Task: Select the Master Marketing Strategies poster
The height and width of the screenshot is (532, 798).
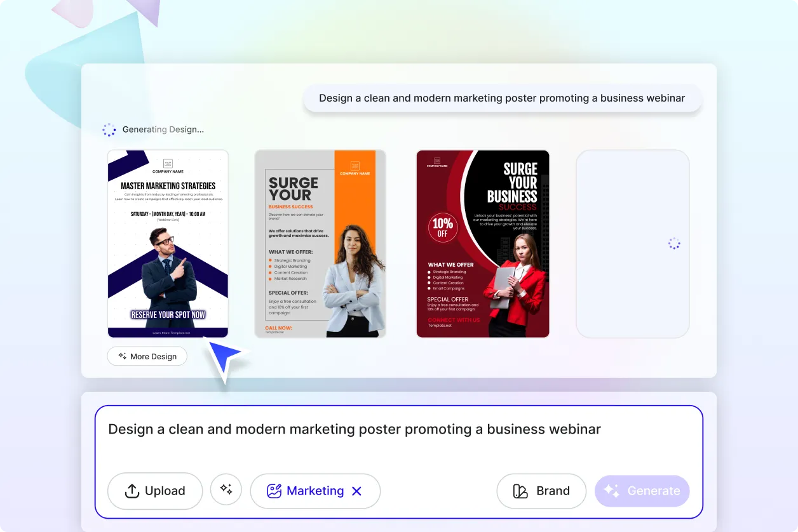Action: [x=168, y=243]
